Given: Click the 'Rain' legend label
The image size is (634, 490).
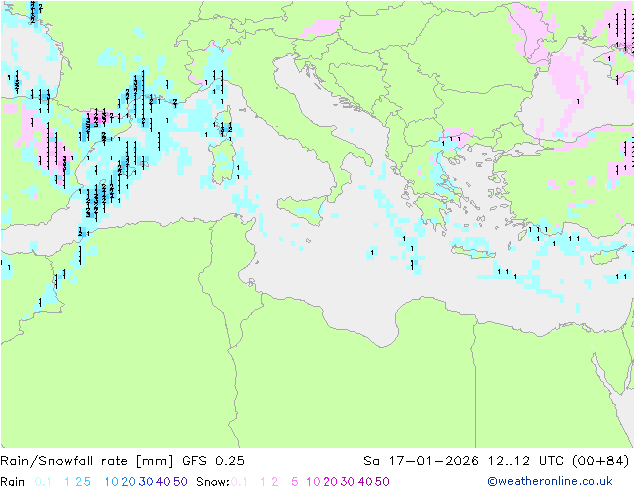Looking at the screenshot, I should [x=13, y=482].
